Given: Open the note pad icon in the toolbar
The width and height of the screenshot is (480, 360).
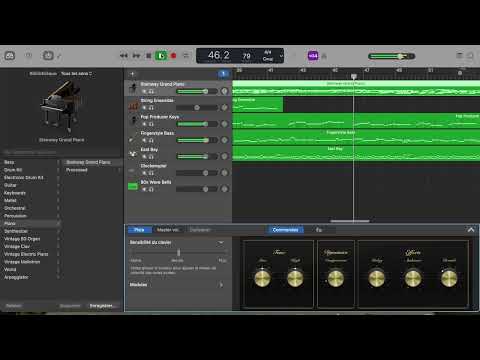Looking at the screenshot, I should 460,55.
